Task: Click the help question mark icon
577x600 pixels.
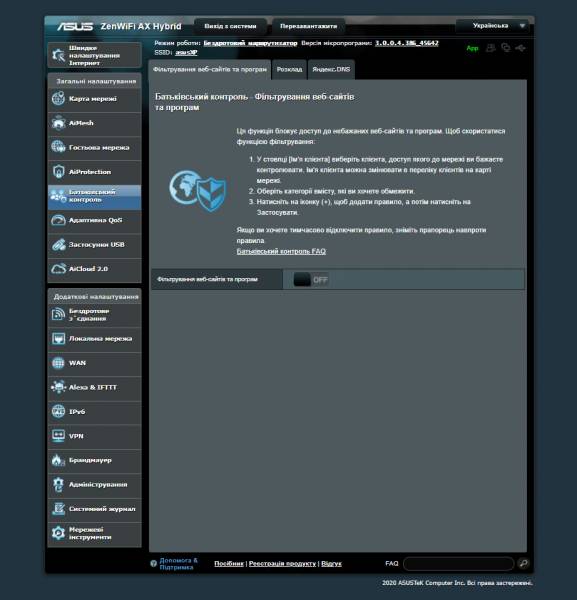Action: tap(153, 564)
